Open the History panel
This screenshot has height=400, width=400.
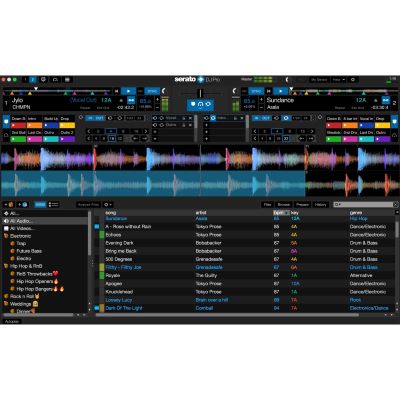(321, 205)
